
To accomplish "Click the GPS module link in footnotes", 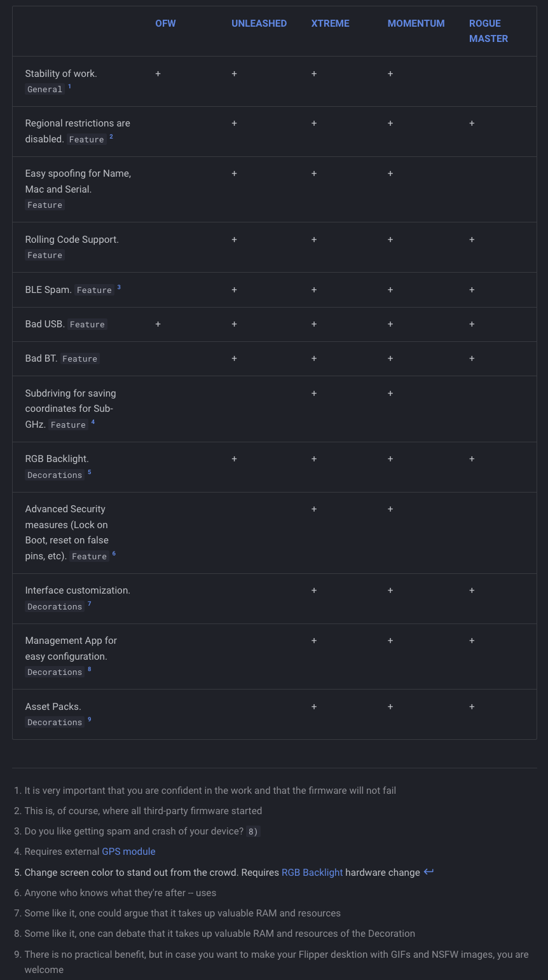I will click(x=128, y=852).
